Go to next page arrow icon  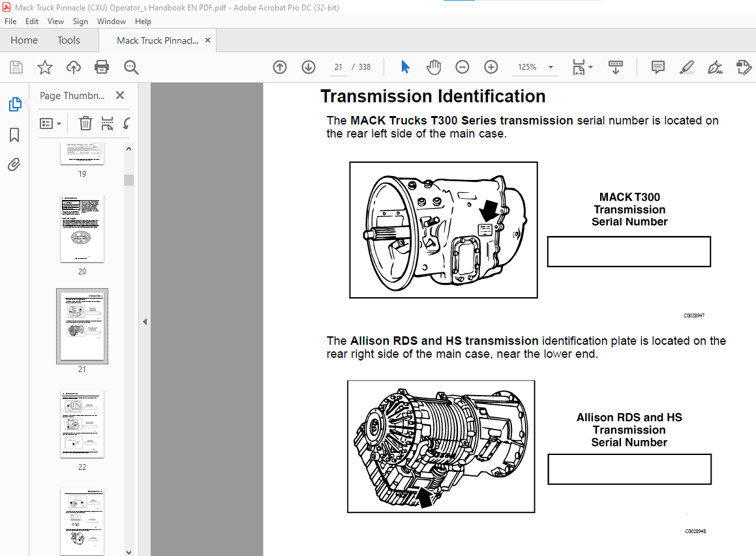[309, 67]
